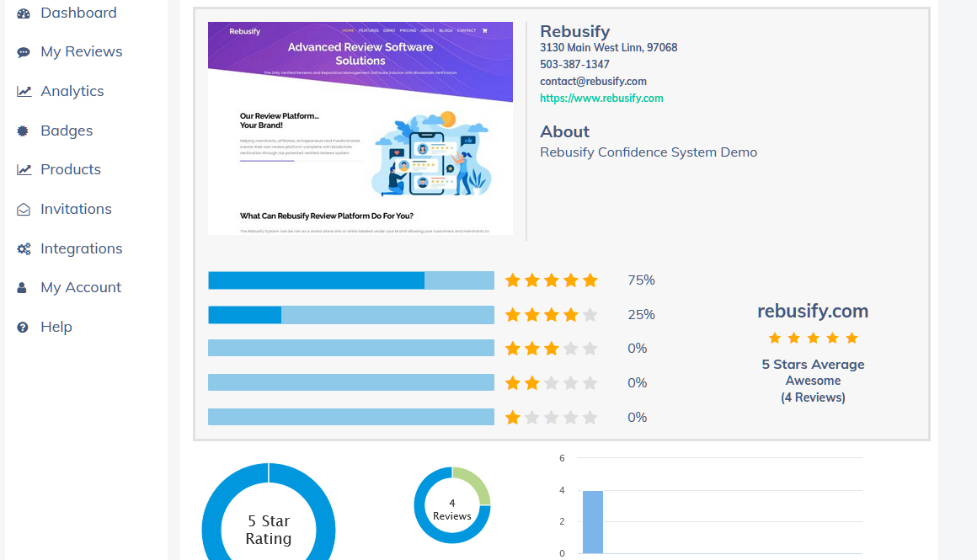Click the 25% percentage label
977x560 pixels.
click(x=641, y=315)
